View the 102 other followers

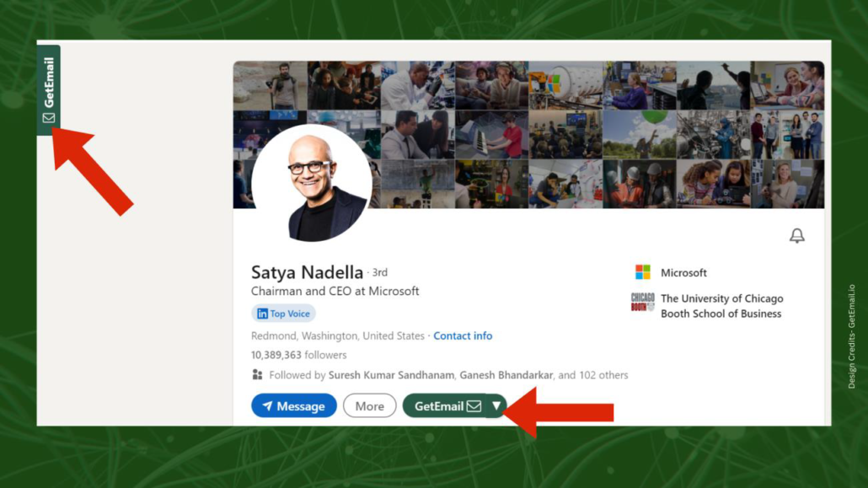click(x=602, y=375)
